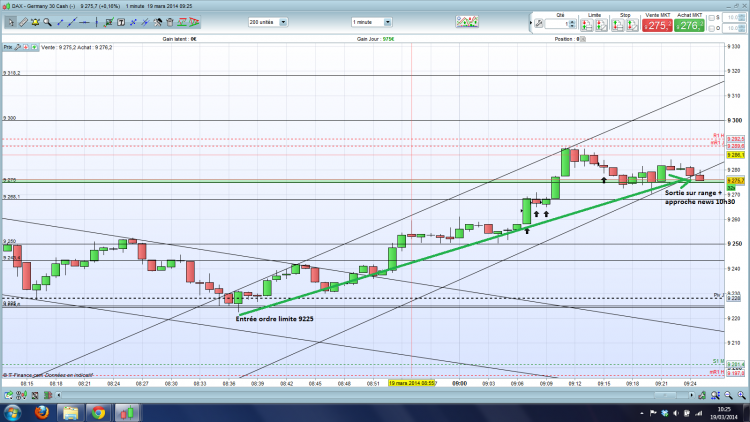
Task: Select the horizontal line drawing tool
Action: pyautogui.click(x=84, y=22)
